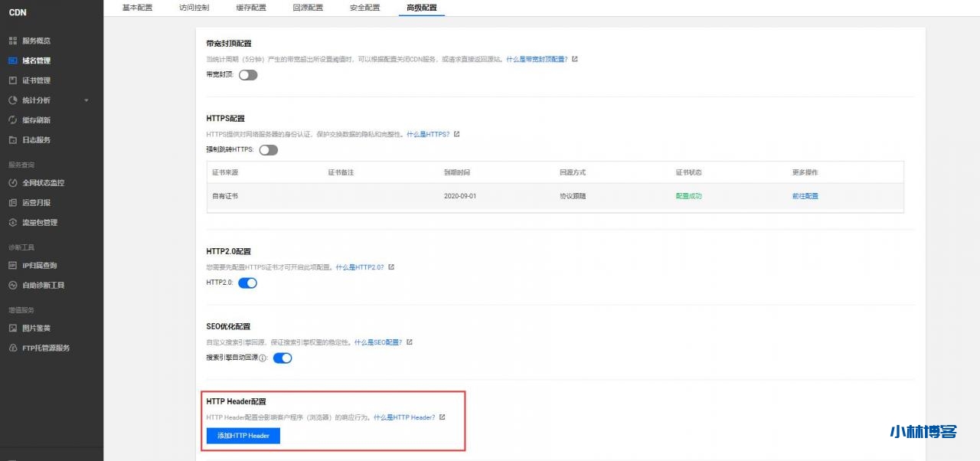Click the 图片鉴黄 image icon

pyautogui.click(x=13, y=329)
